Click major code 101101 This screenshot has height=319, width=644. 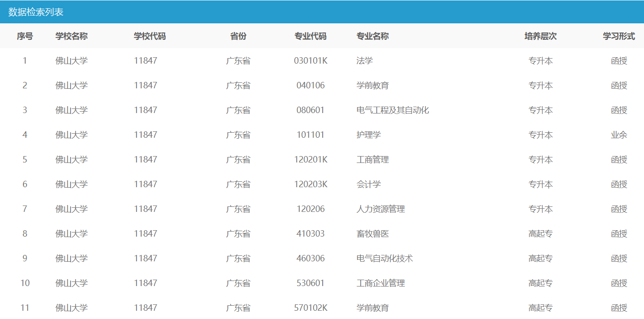click(311, 135)
